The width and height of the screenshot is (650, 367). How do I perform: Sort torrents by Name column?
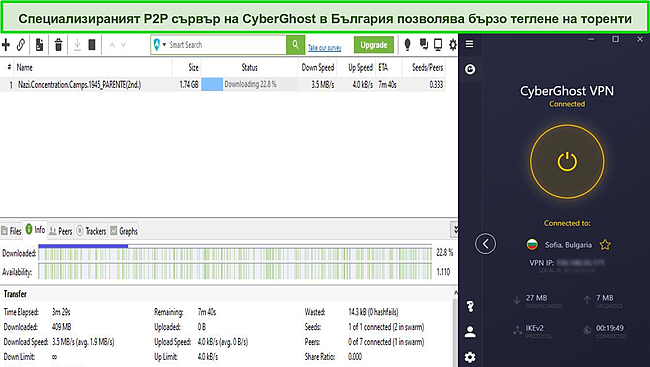point(93,68)
